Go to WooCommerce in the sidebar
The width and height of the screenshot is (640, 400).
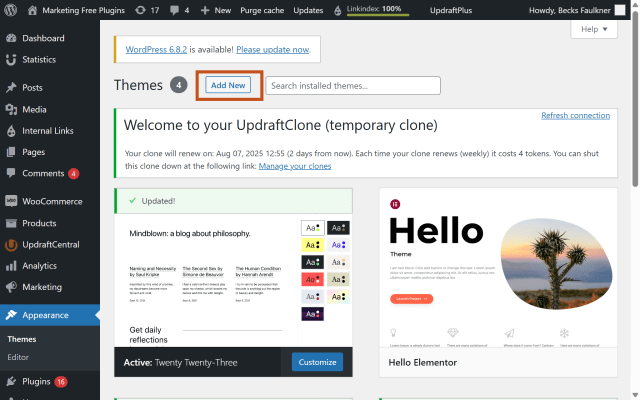tap(52, 201)
